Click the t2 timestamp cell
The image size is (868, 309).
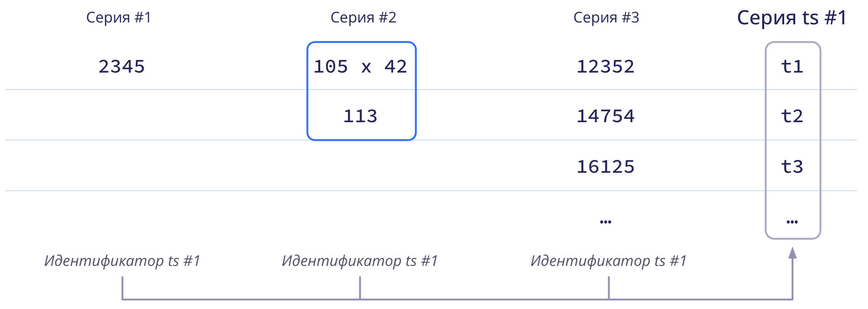[792, 116]
